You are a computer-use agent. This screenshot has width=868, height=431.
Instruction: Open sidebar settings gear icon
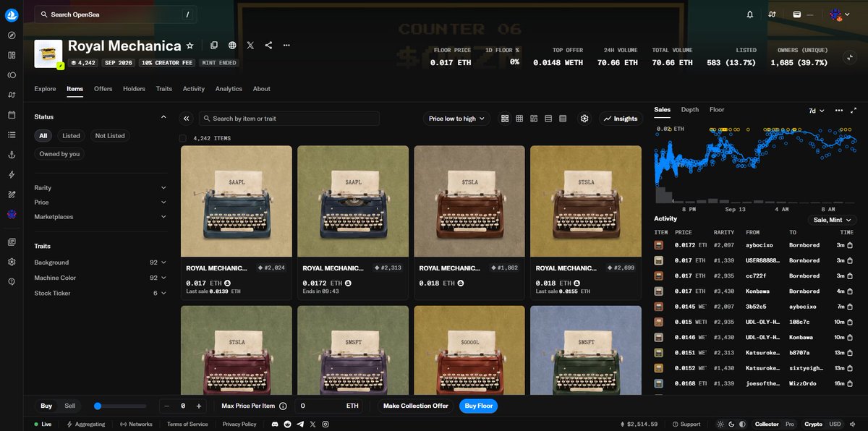pyautogui.click(x=12, y=262)
